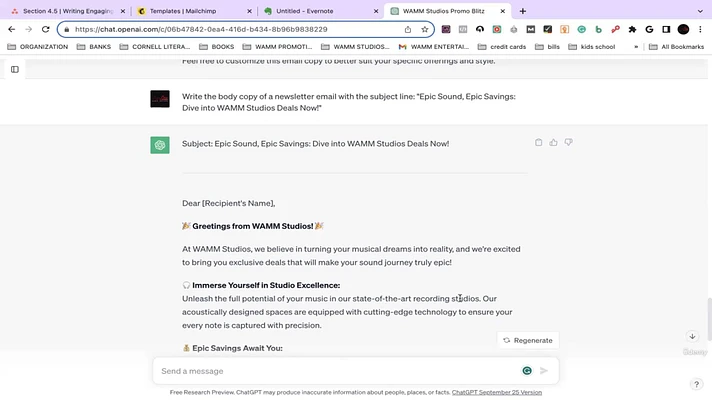Image resolution: width=712 pixels, height=400 pixels.
Task: Open the bills bookmarks folder
Action: [548, 47]
